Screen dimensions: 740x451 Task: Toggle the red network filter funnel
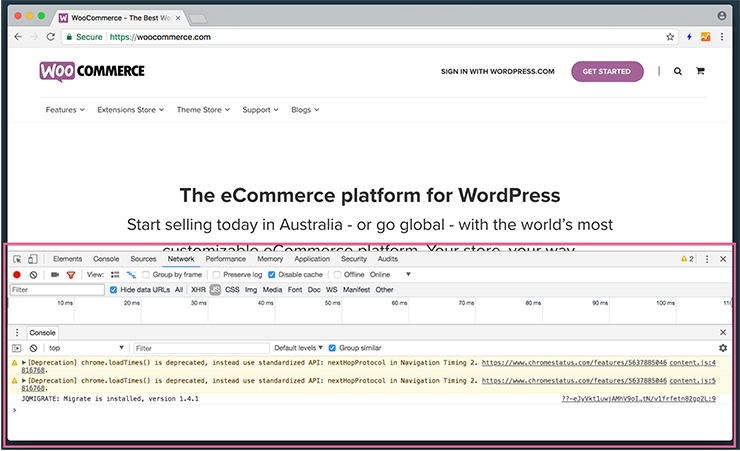click(71, 275)
